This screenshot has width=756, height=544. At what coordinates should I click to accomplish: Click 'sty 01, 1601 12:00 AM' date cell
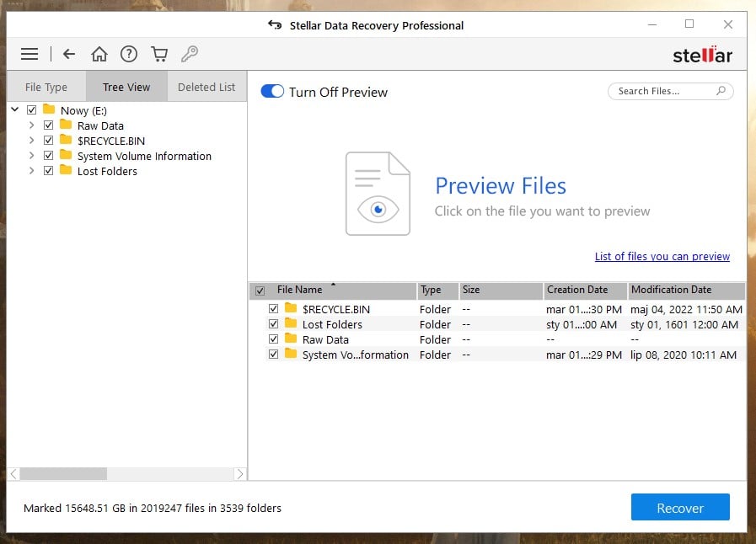click(684, 324)
